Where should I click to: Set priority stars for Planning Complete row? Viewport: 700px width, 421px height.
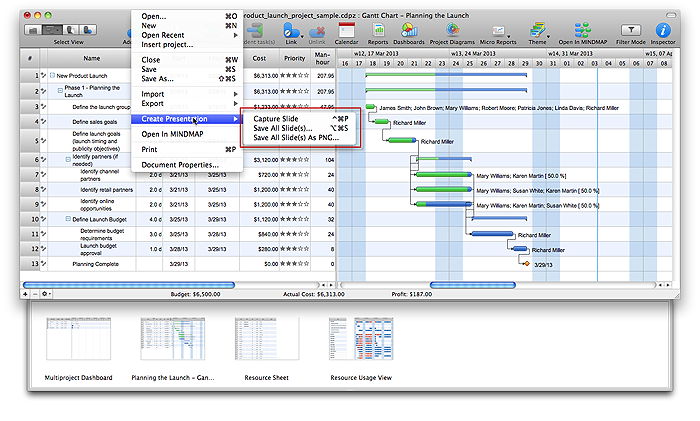pyautogui.click(x=294, y=264)
